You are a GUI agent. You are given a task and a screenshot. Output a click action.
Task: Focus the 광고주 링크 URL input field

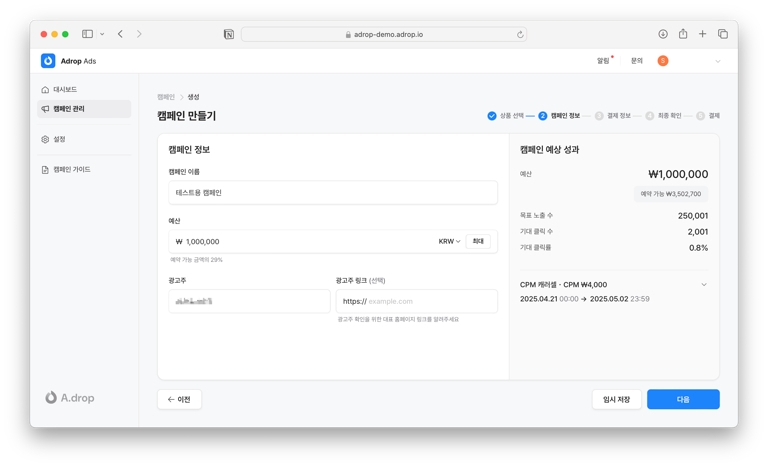click(430, 301)
